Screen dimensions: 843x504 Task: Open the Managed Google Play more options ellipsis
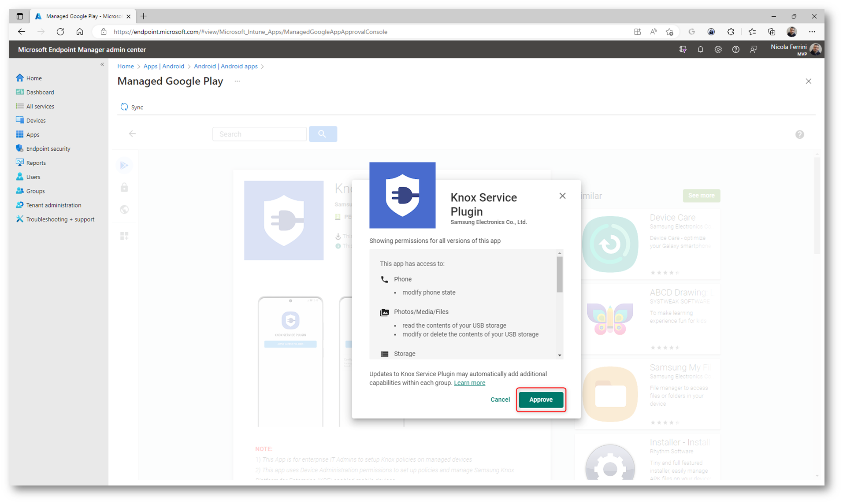pyautogui.click(x=237, y=81)
